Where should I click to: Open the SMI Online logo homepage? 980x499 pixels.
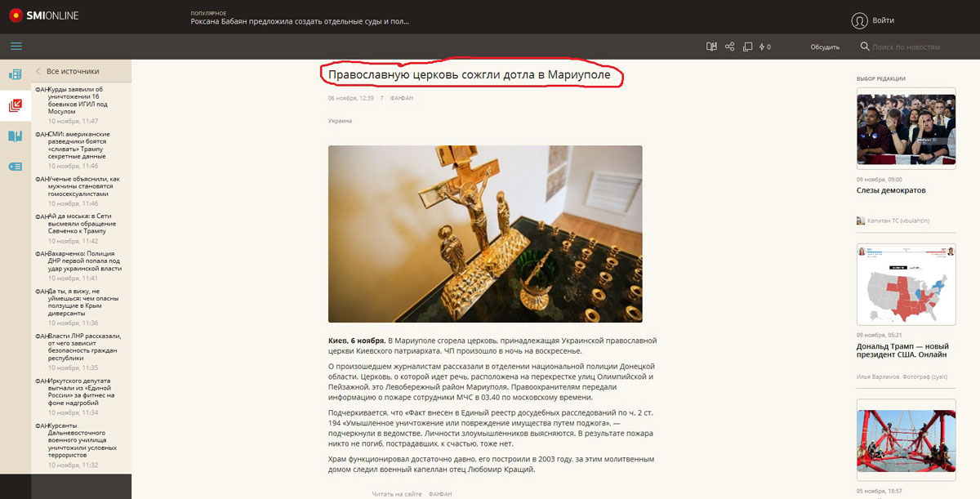coord(44,15)
